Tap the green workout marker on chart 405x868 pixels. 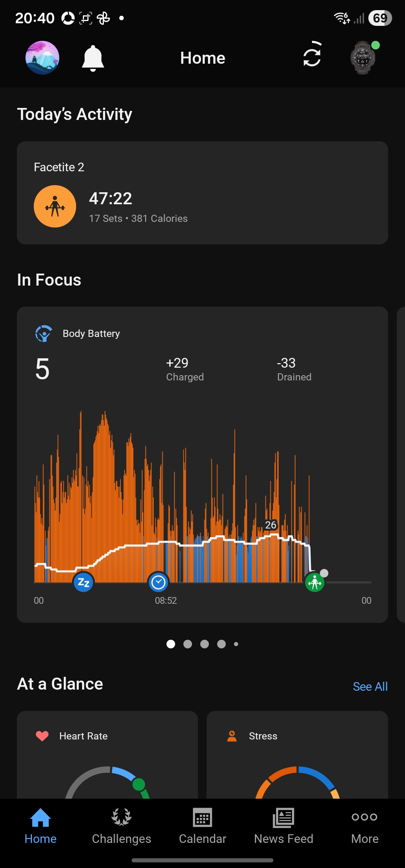[315, 583]
